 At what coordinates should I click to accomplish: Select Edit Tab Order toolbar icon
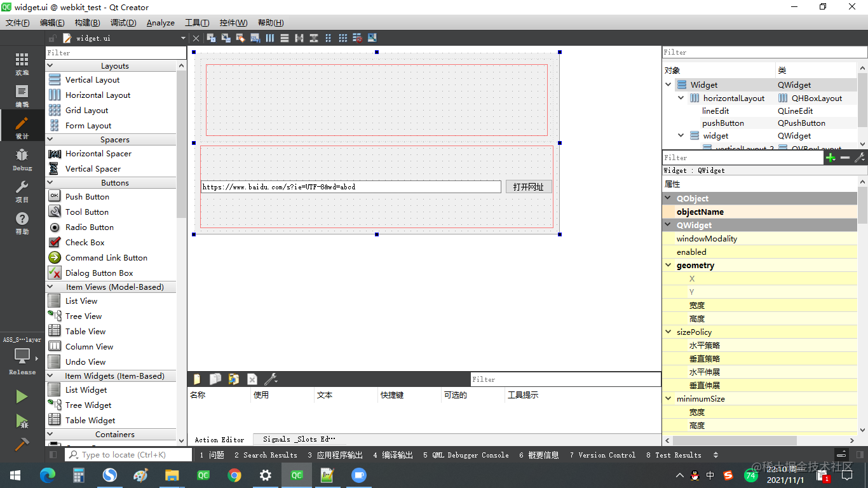click(x=255, y=38)
